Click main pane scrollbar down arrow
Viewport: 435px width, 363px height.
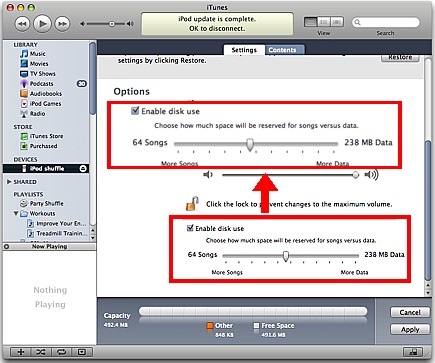click(428, 293)
